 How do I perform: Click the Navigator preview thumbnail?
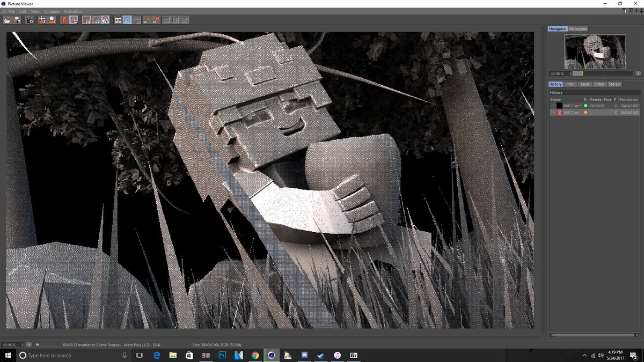(595, 51)
